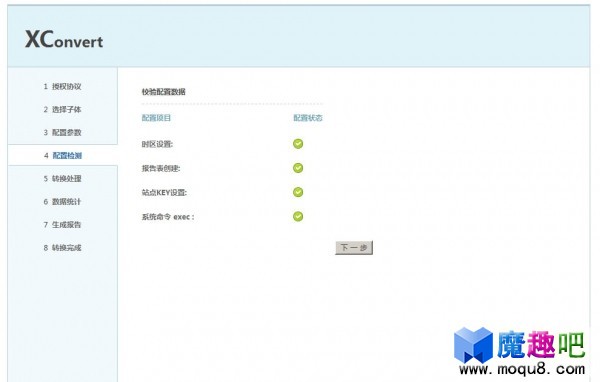Go to step 3 配置参数
This screenshot has width=600, height=382.
(x=62, y=132)
